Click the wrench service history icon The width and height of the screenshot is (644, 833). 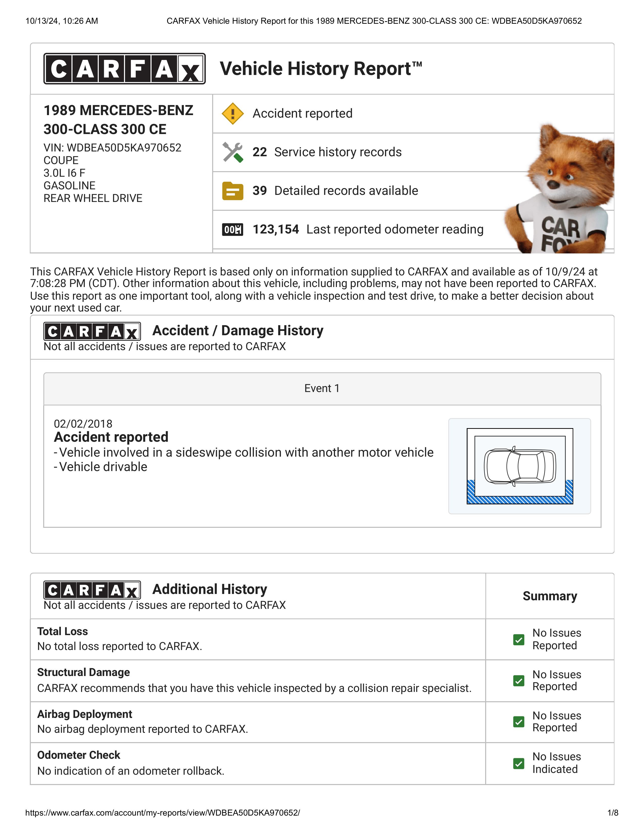pyautogui.click(x=233, y=152)
